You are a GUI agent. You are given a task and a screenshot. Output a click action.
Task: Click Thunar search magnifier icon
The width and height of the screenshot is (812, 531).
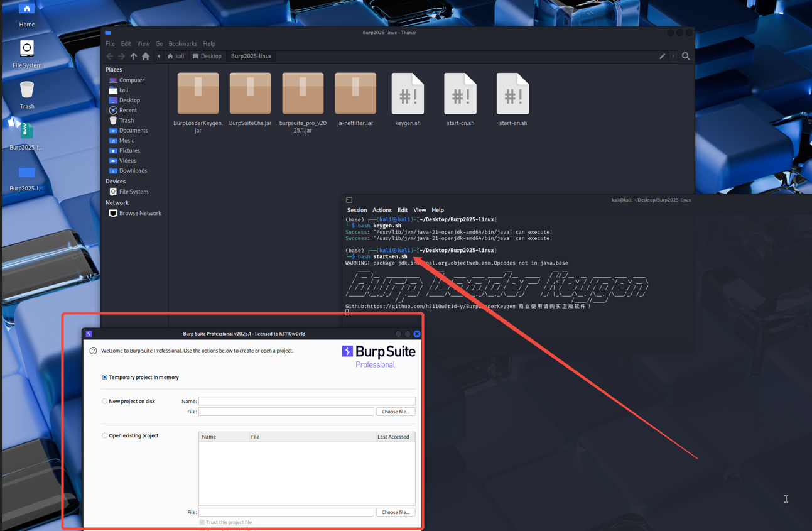click(x=686, y=57)
